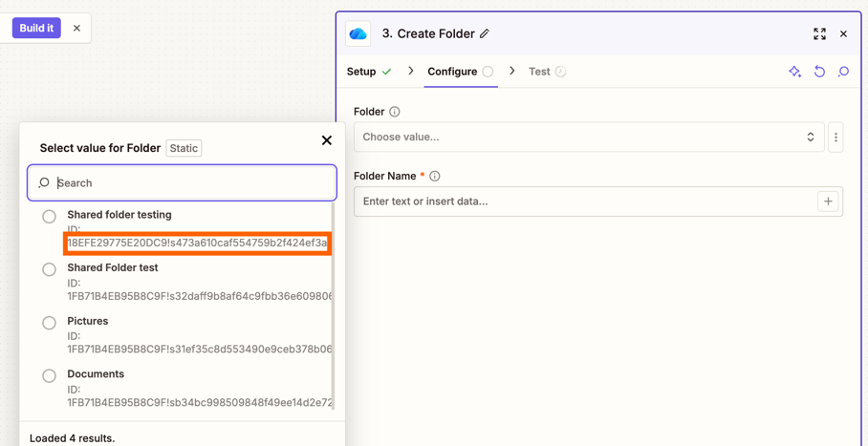The image size is (868, 446).
Task: Switch to the Test tab
Action: pos(539,72)
